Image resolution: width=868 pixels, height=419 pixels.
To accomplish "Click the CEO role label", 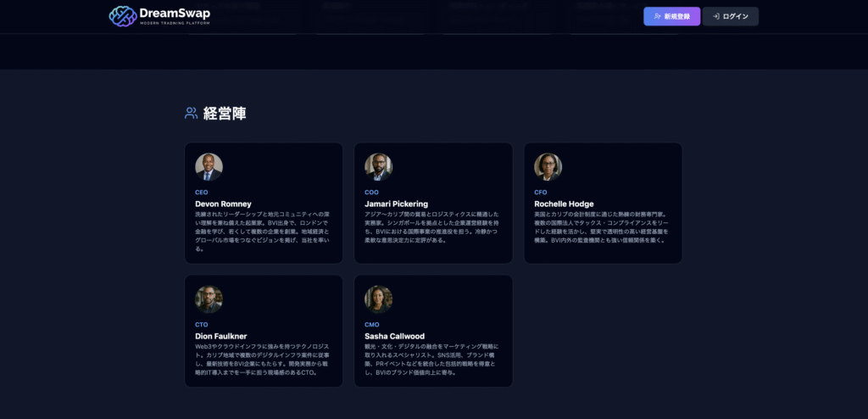I will point(202,193).
